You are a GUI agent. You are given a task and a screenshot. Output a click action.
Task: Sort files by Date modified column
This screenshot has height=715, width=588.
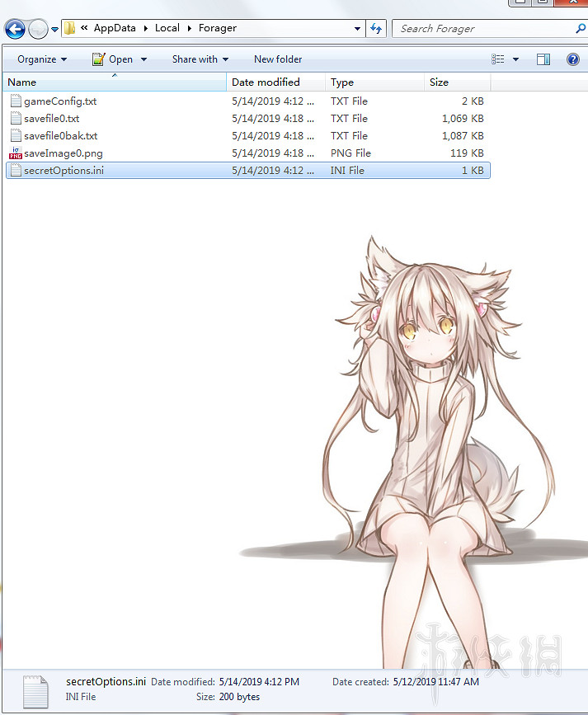[266, 82]
